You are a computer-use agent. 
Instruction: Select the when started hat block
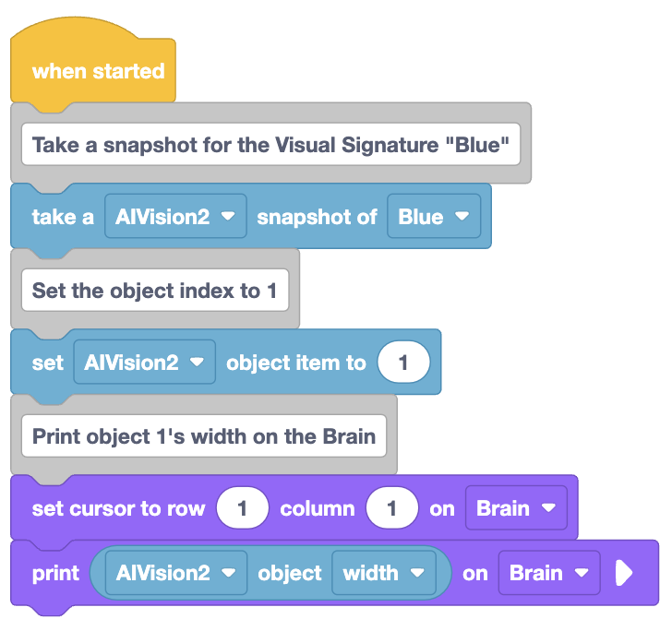93,65
